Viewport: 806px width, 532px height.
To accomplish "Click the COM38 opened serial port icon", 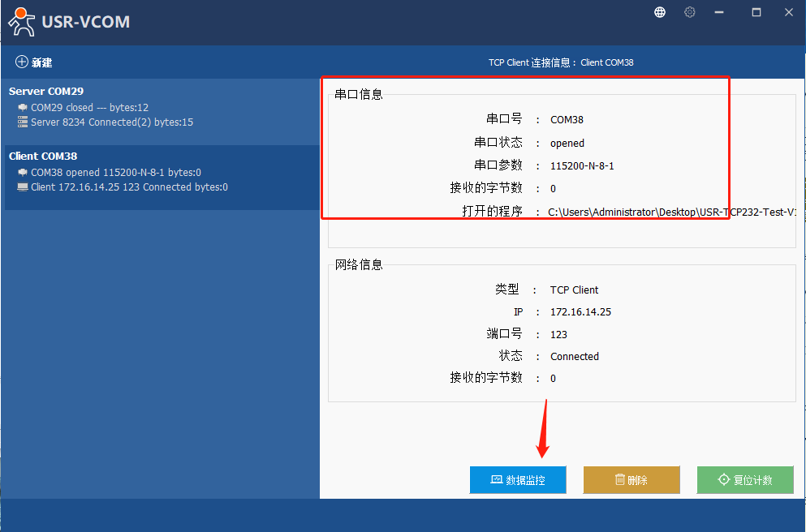I will click(23, 172).
